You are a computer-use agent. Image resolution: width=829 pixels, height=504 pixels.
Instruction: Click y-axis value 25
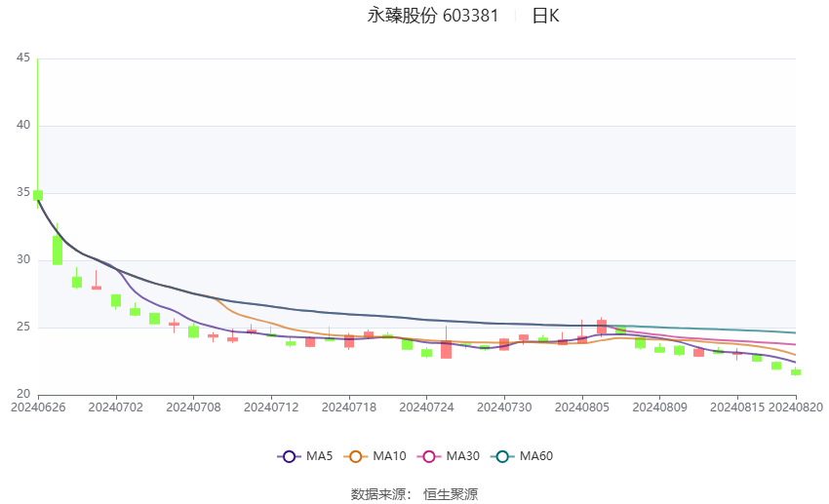coord(23,327)
